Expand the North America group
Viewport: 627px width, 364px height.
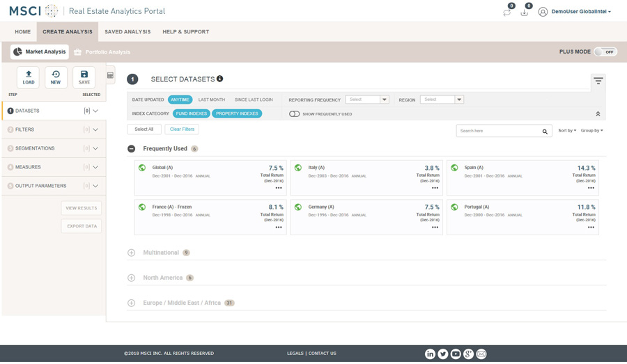(131, 278)
